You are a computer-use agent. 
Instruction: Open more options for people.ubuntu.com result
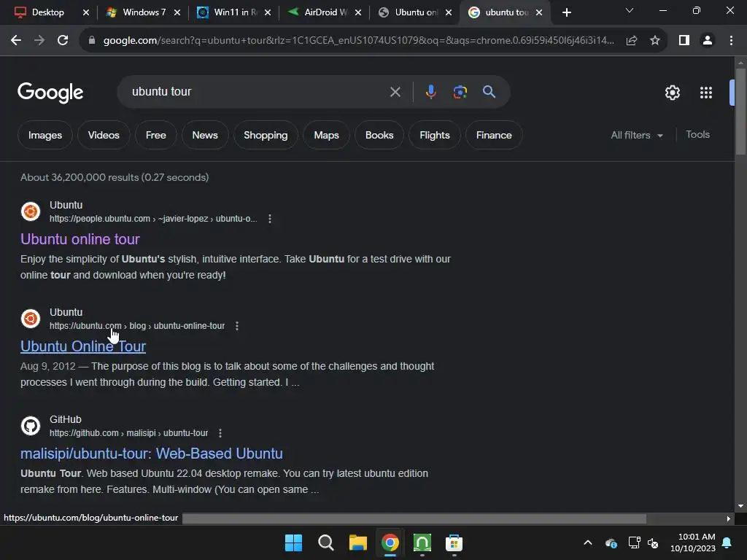click(x=270, y=219)
